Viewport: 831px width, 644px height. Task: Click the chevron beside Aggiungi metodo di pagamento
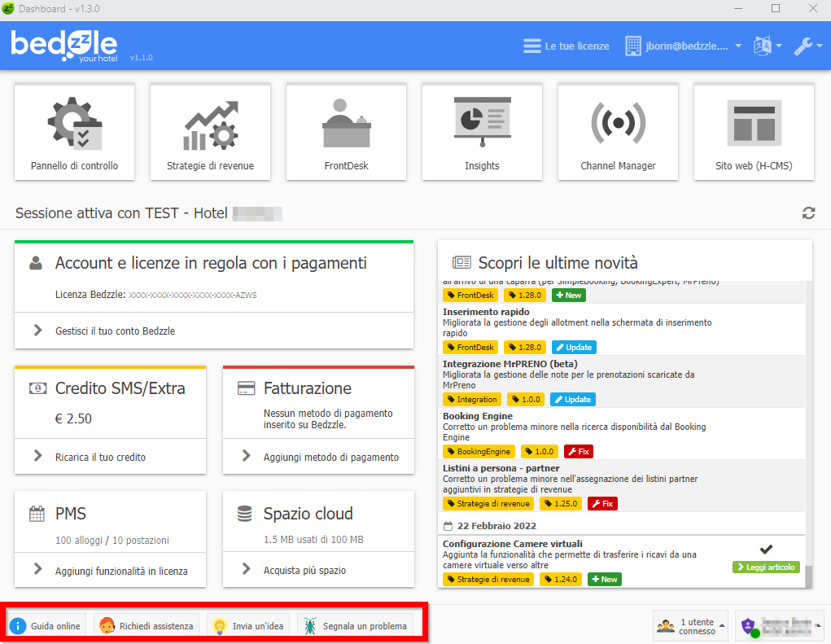pyautogui.click(x=246, y=456)
